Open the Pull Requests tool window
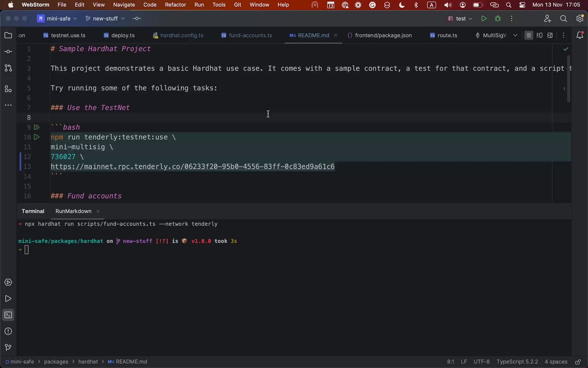 [x=8, y=68]
